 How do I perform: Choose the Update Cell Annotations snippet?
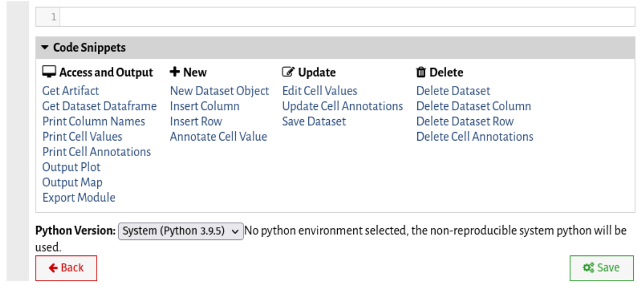coord(343,106)
